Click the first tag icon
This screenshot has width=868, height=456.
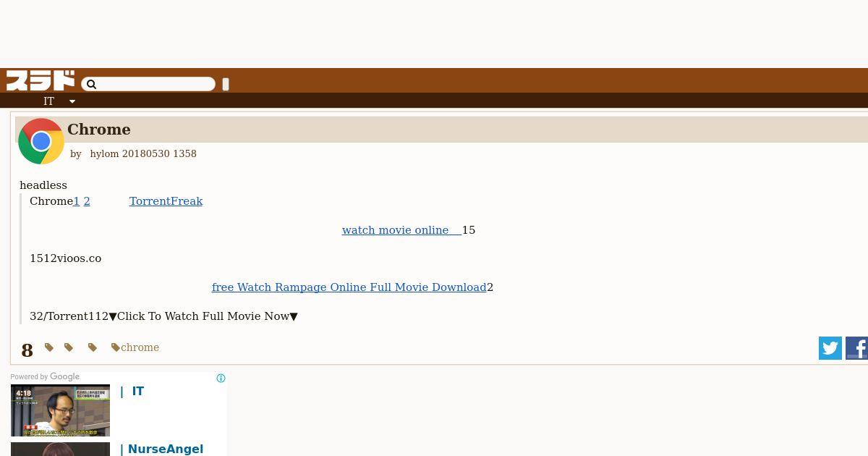pos(49,347)
